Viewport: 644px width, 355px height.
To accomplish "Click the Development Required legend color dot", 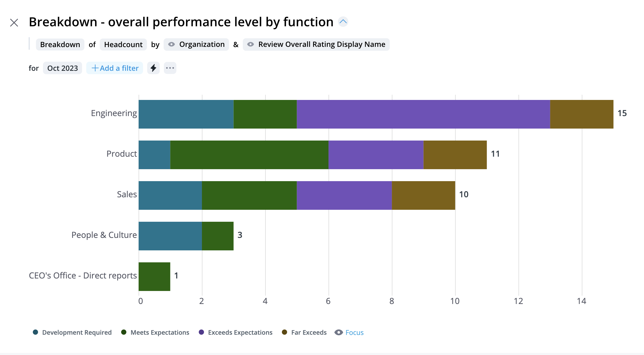I will [35, 332].
